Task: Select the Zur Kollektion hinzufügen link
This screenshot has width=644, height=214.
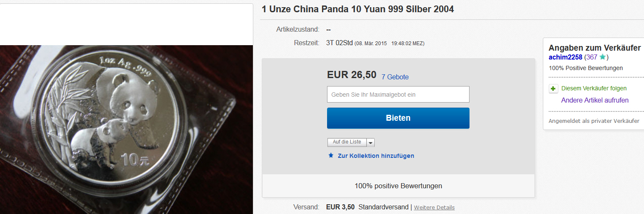Action: tap(376, 156)
